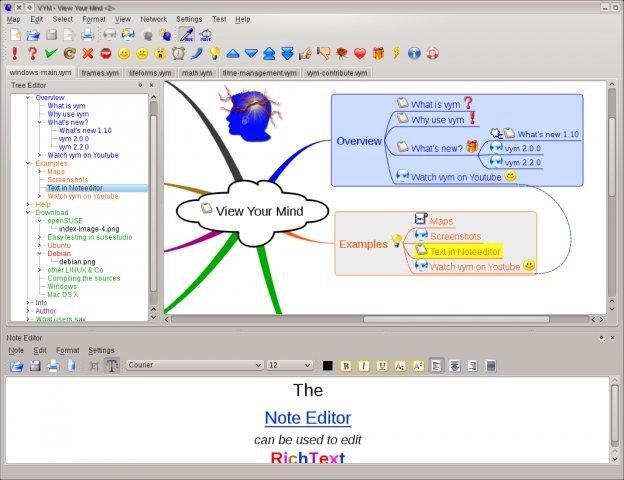This screenshot has width=624, height=480.
Task: Add the lifebelt flag
Action: pos(433,53)
